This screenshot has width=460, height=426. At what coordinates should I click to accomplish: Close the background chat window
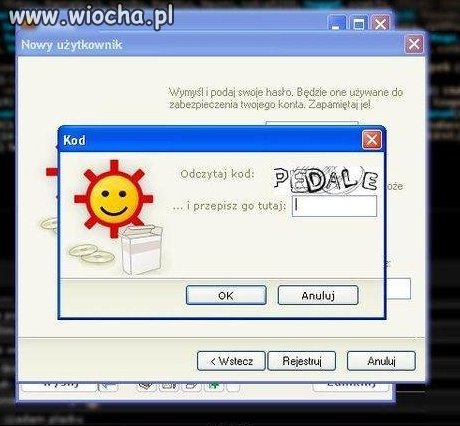click(x=380, y=24)
